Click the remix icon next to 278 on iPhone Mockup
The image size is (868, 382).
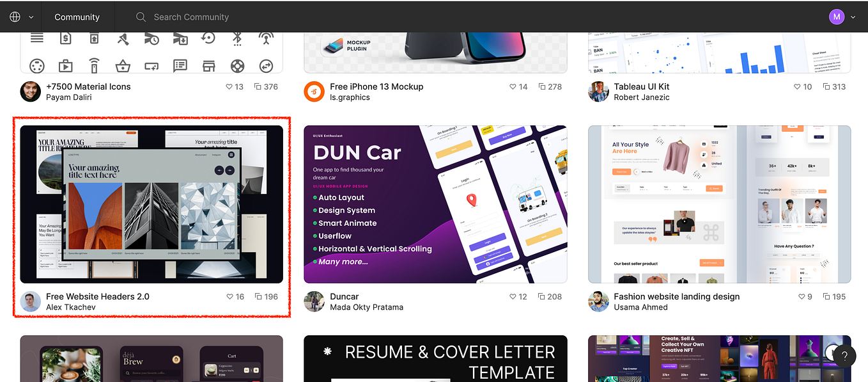[x=541, y=86]
